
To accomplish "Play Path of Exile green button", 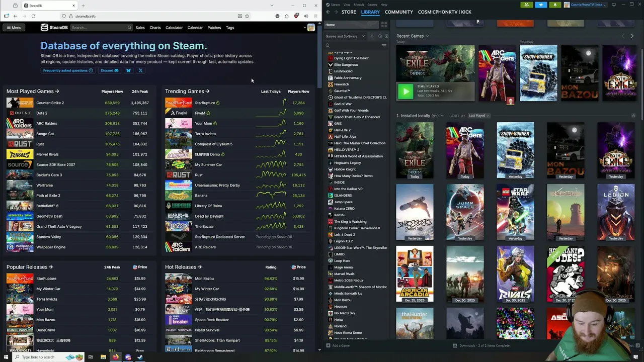I will coord(406,91).
